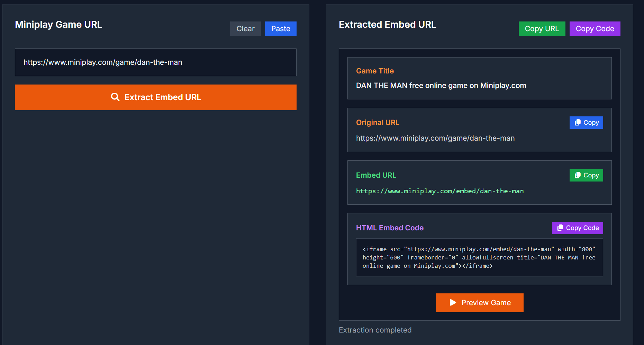Image resolution: width=644 pixels, height=345 pixels.
Task: Click the HTML Embed Code section label
Action: (390, 228)
